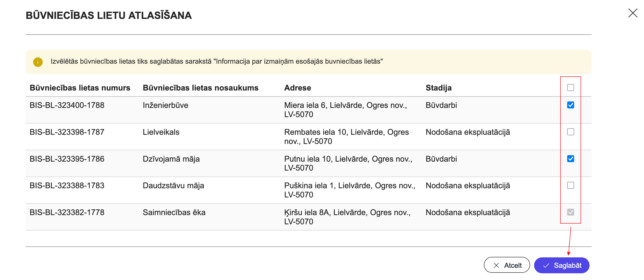Click case number BIS-BL-323398-1787
This screenshot has height=280, width=644.
coord(67,132)
